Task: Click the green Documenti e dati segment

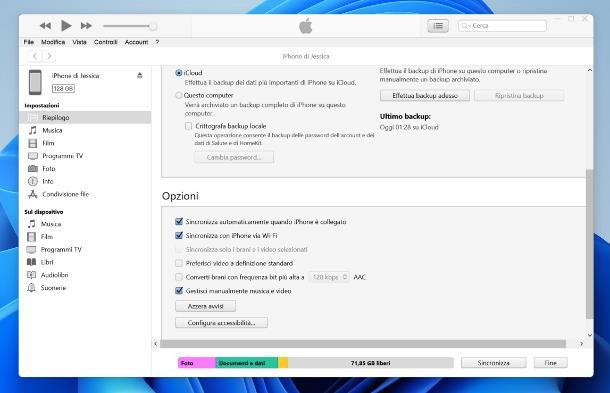Action: pos(247,363)
